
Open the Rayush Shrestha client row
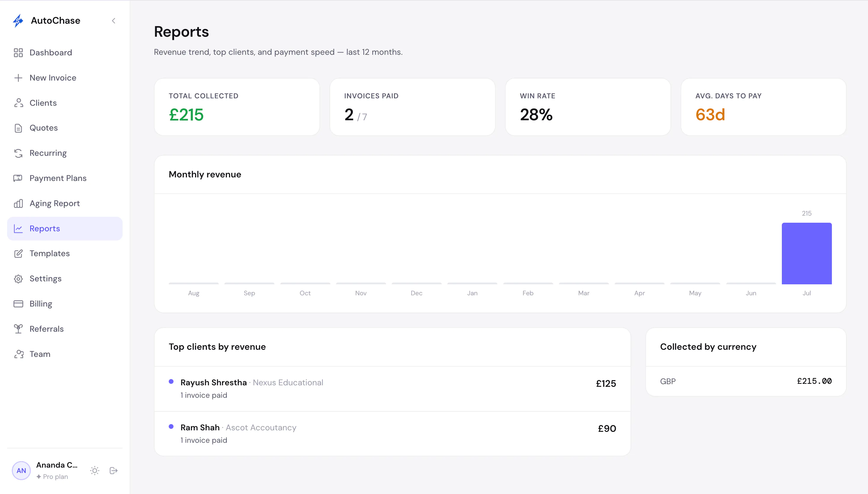tap(392, 389)
